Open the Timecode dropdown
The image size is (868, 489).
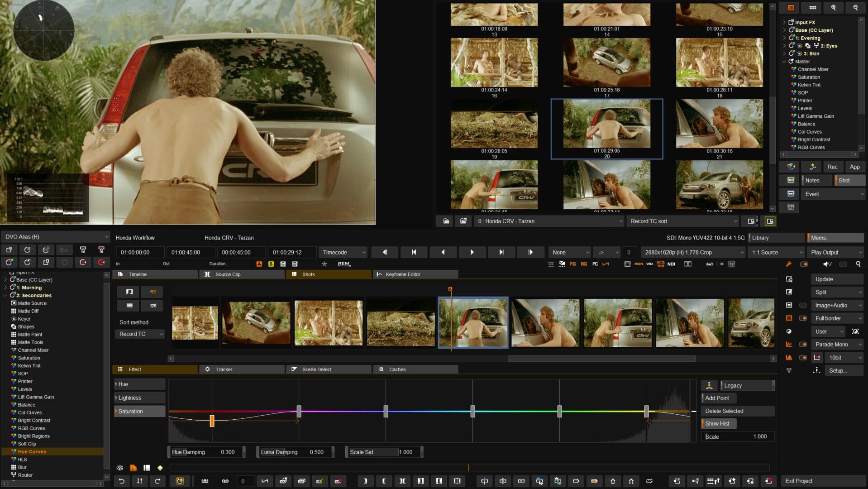click(x=343, y=252)
